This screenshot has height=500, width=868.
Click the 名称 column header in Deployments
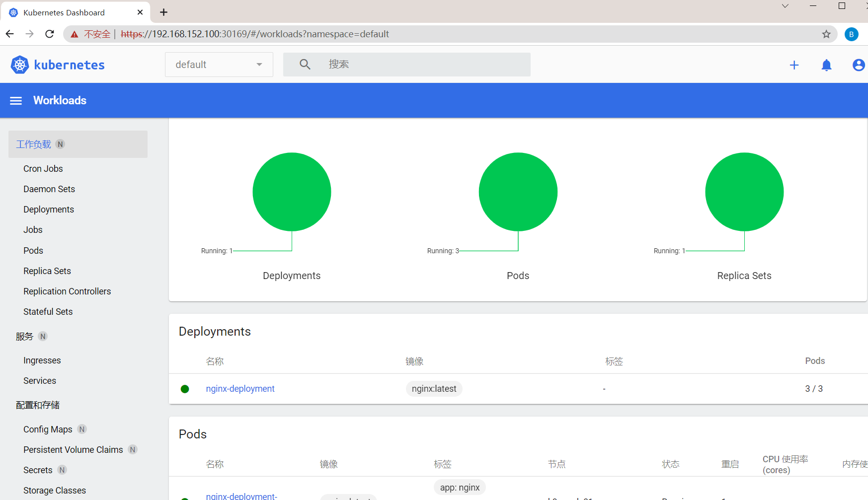click(x=215, y=361)
